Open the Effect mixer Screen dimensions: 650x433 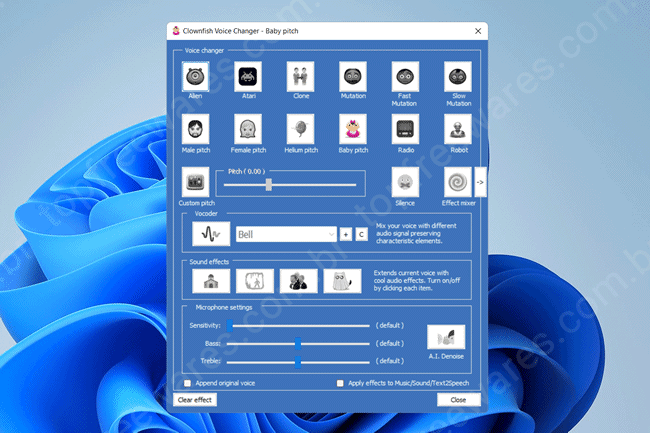[458, 182]
